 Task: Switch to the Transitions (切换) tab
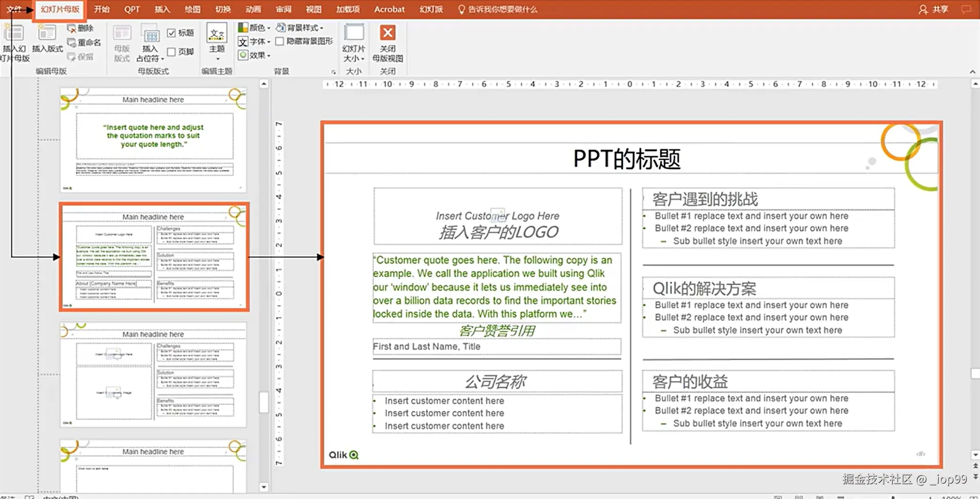[223, 9]
